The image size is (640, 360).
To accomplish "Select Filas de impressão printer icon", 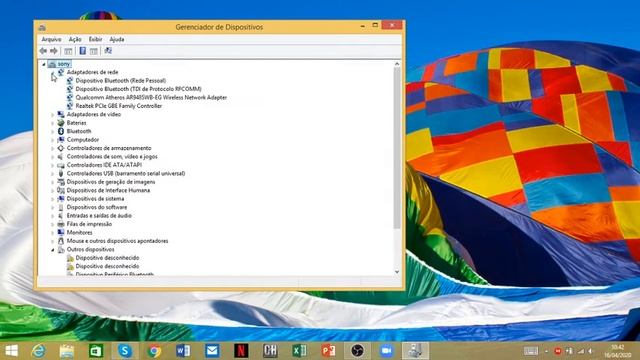I will pos(61,224).
